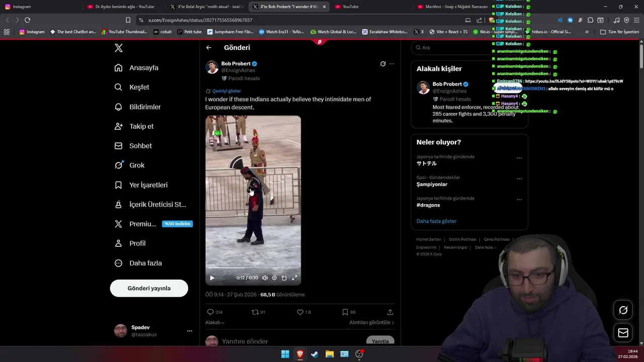Open Gizlilik Politikası footer link

click(x=462, y=239)
